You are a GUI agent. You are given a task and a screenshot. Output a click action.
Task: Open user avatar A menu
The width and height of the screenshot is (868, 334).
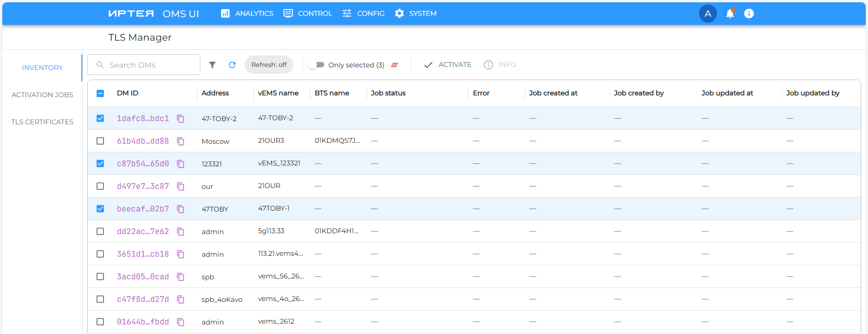coord(708,14)
